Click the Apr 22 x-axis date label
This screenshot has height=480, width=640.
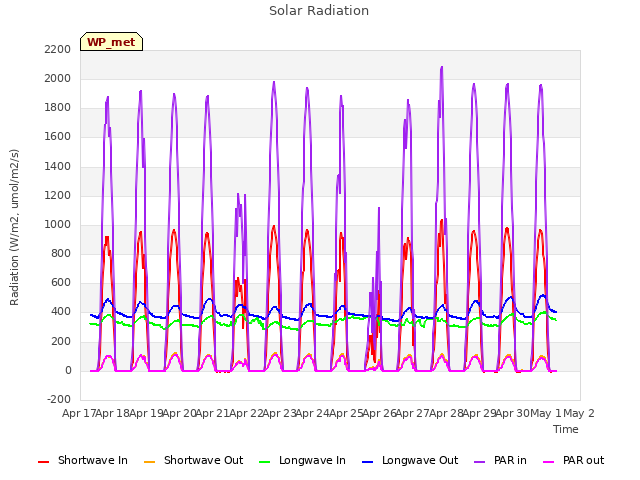pos(246,413)
